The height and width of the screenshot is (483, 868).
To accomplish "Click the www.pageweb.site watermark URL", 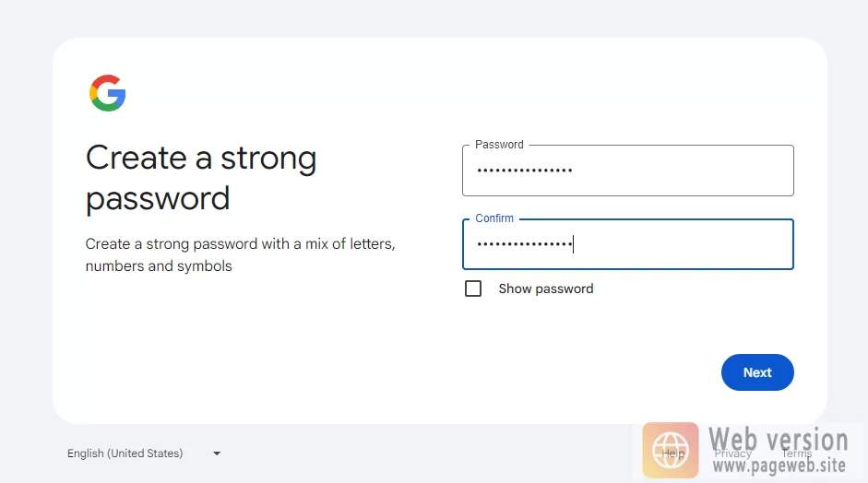I will pyautogui.click(x=779, y=465).
